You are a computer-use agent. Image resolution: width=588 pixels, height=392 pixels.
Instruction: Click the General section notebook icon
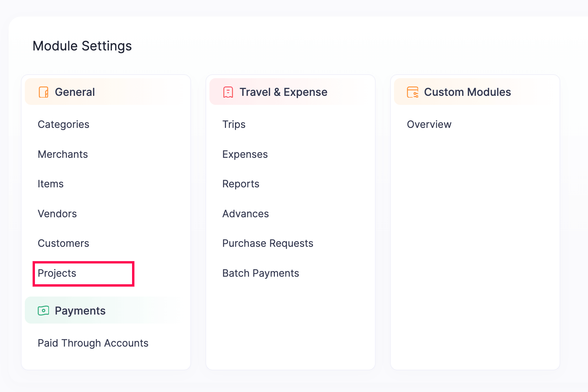(44, 92)
